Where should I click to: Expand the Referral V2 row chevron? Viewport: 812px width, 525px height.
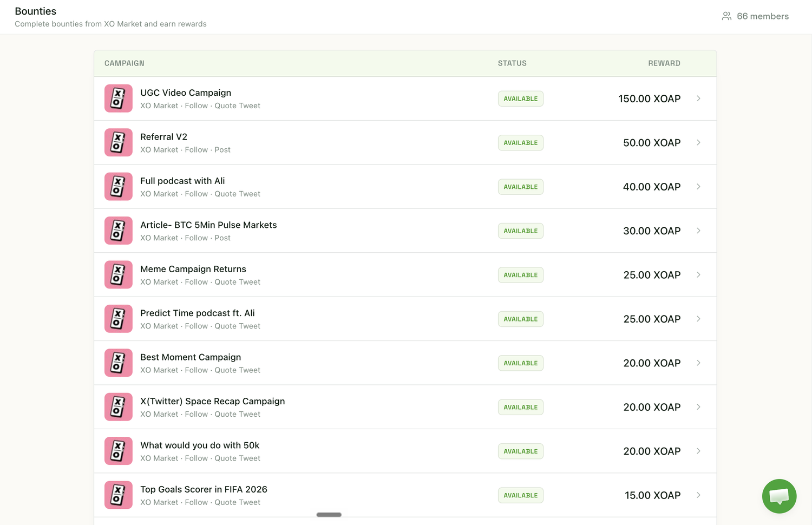(x=699, y=142)
